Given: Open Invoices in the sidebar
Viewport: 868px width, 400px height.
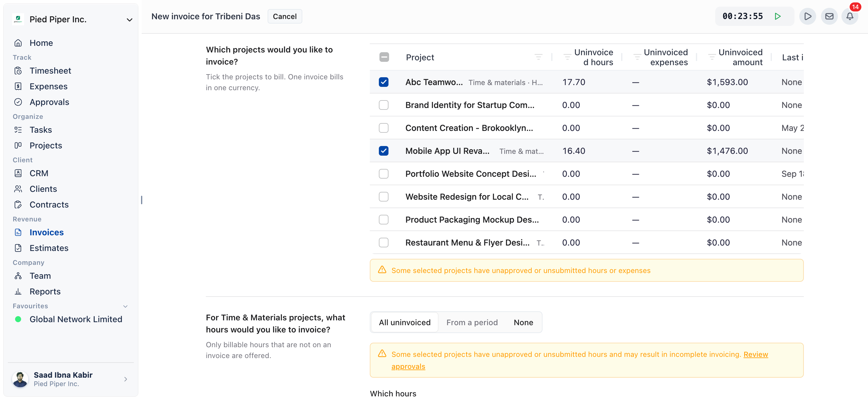Looking at the screenshot, I should [x=46, y=232].
